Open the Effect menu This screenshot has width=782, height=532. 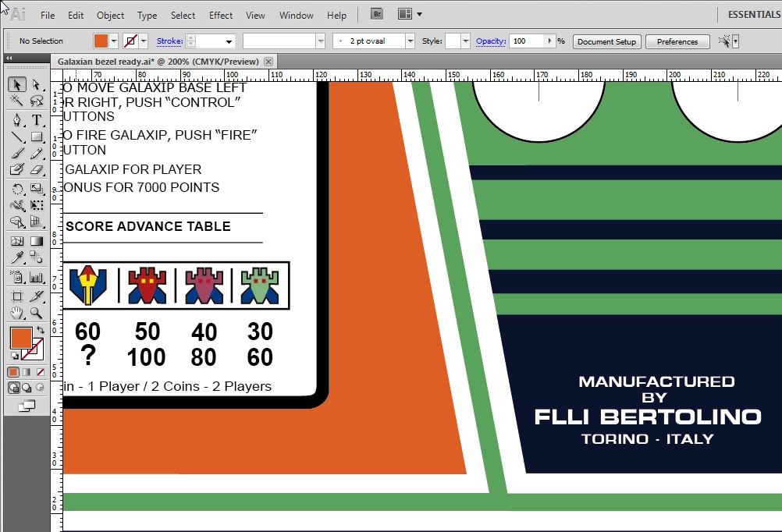coord(221,16)
